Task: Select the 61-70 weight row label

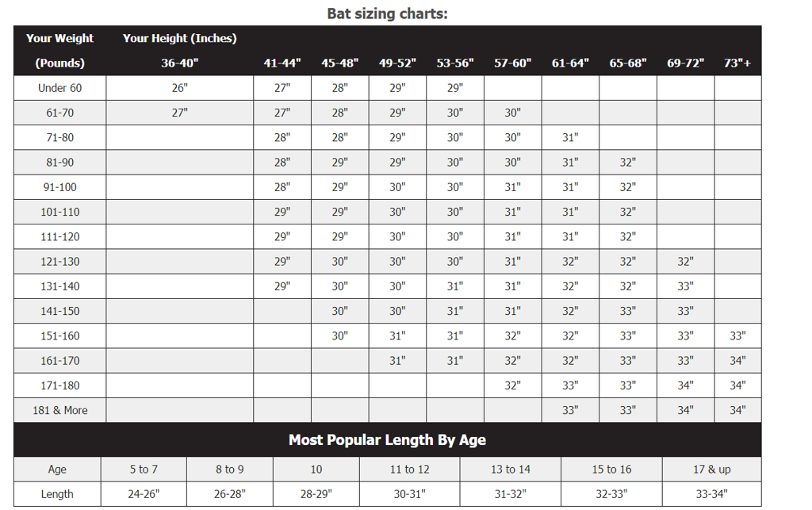Action: coord(60,113)
